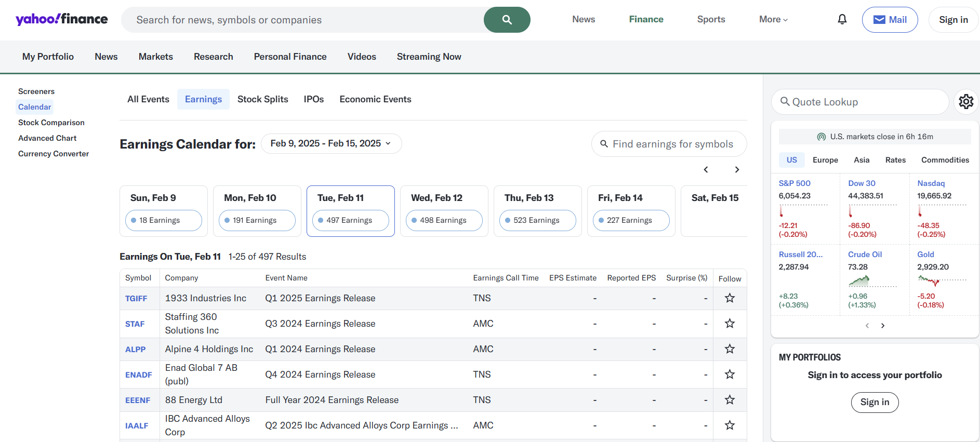Open the Mail button
Image resolution: width=980 pixels, height=442 pixels.
click(x=890, y=20)
